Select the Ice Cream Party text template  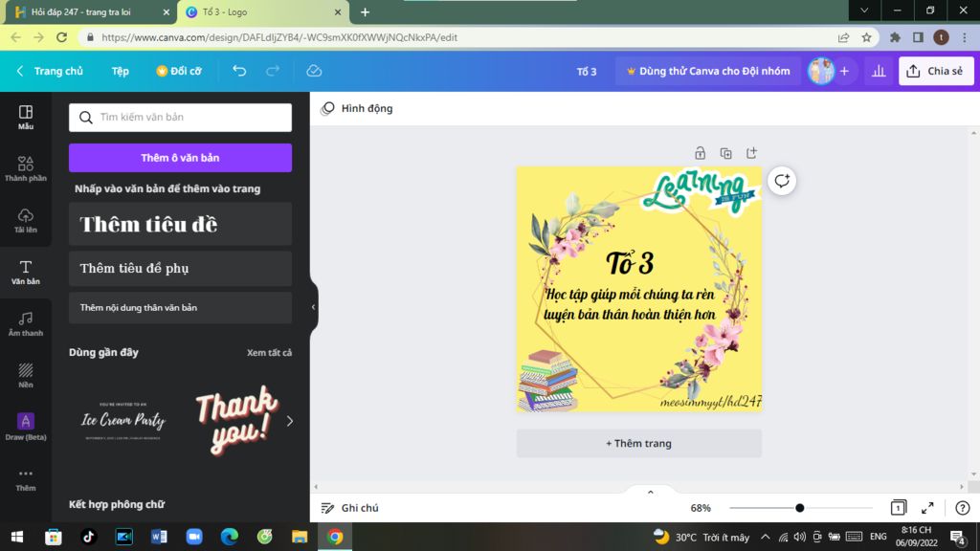(123, 421)
